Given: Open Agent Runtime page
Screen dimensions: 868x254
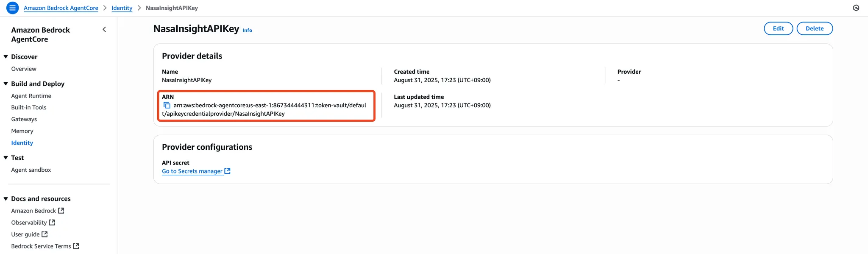Looking at the screenshot, I should tap(31, 96).
